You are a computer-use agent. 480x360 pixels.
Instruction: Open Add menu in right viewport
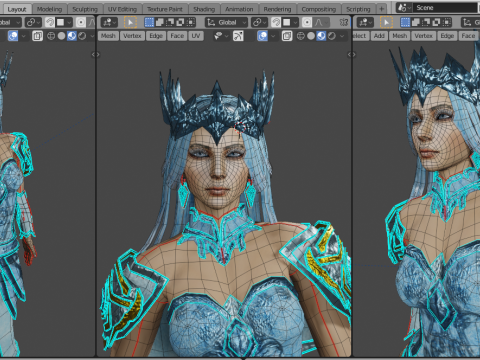379,36
